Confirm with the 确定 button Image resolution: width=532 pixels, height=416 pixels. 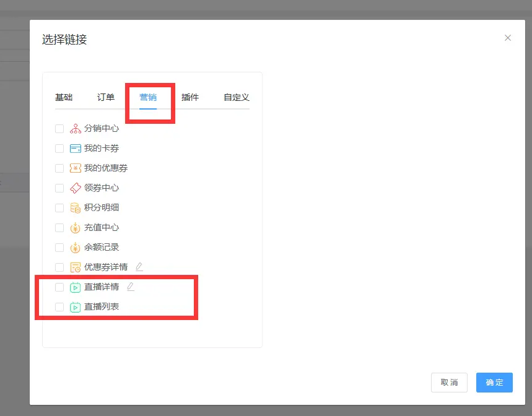click(494, 383)
